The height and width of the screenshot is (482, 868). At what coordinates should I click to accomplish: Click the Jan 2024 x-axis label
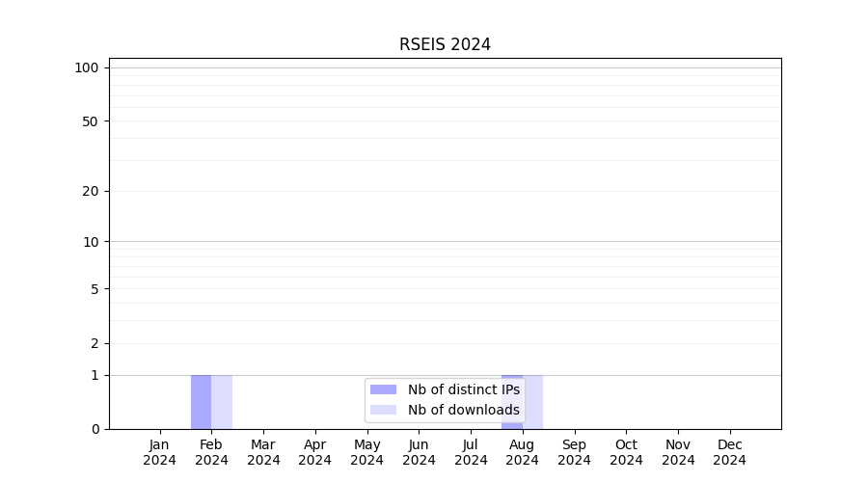tap(159, 452)
